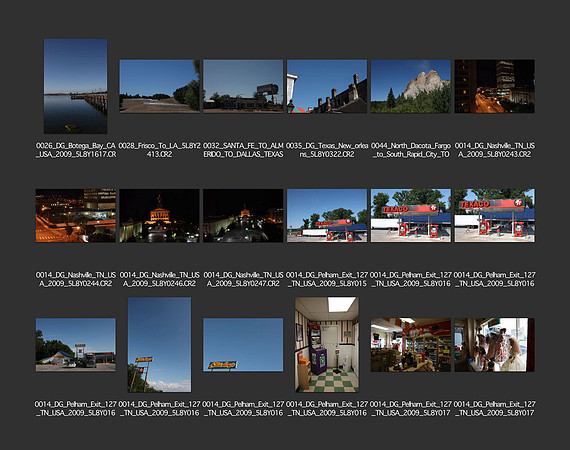Open the Frisco To LA beach thumbnail
570x450 pixels.
coord(159,86)
